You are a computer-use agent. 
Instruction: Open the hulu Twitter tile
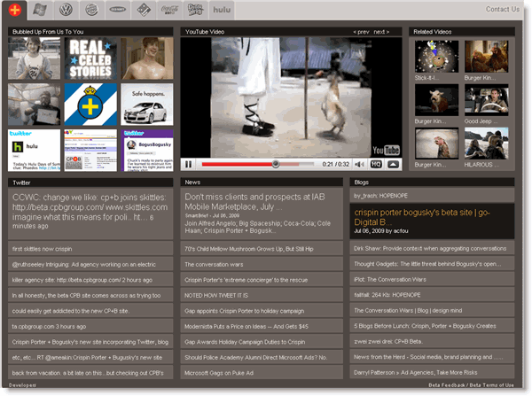coord(35,151)
